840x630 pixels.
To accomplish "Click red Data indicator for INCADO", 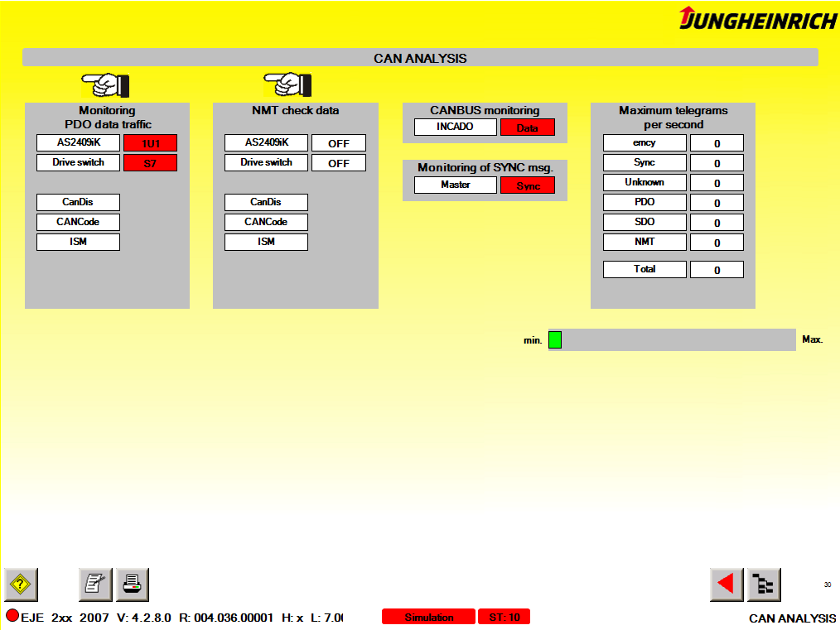I will tap(528, 127).
